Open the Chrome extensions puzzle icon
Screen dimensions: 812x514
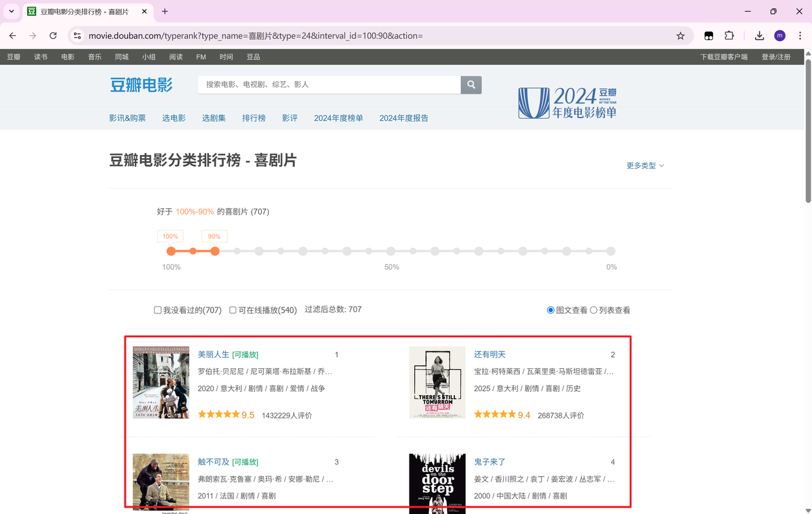pos(729,36)
